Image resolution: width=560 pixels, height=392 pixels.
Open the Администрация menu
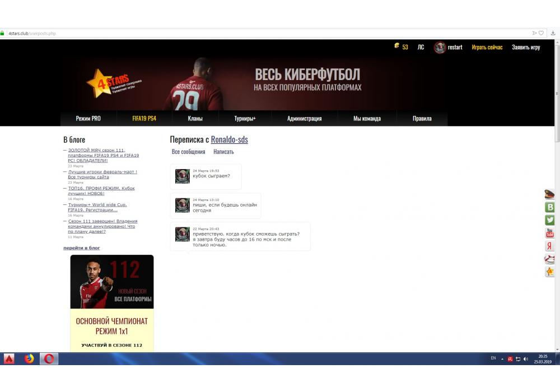point(304,119)
